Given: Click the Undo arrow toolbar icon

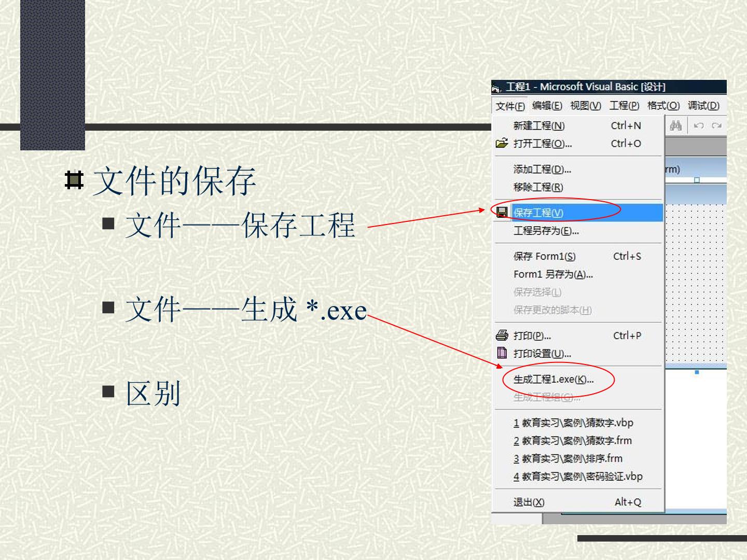Looking at the screenshot, I should [699, 125].
